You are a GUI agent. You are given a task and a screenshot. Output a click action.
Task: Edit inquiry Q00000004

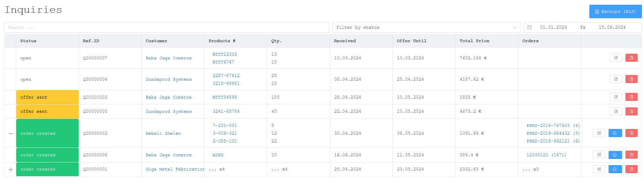click(x=616, y=79)
